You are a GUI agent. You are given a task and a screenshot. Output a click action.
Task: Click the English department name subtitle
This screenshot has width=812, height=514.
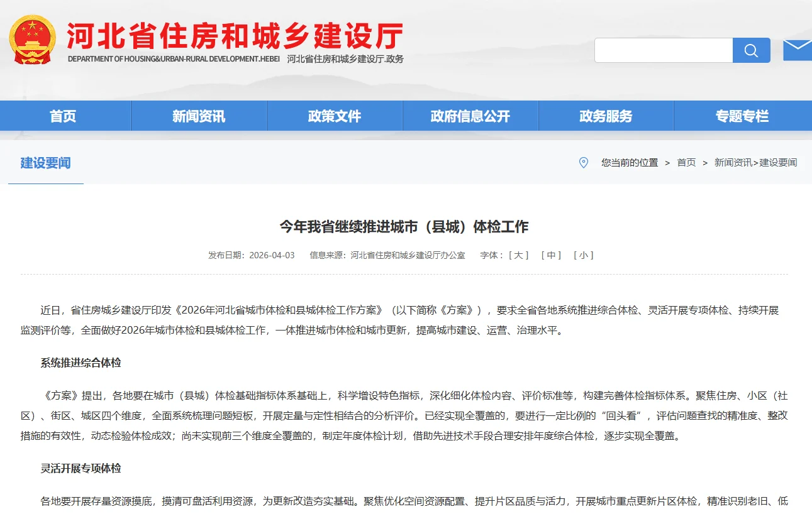(x=174, y=59)
